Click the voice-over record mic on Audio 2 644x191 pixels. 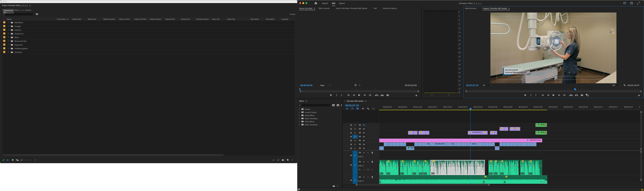372,162
